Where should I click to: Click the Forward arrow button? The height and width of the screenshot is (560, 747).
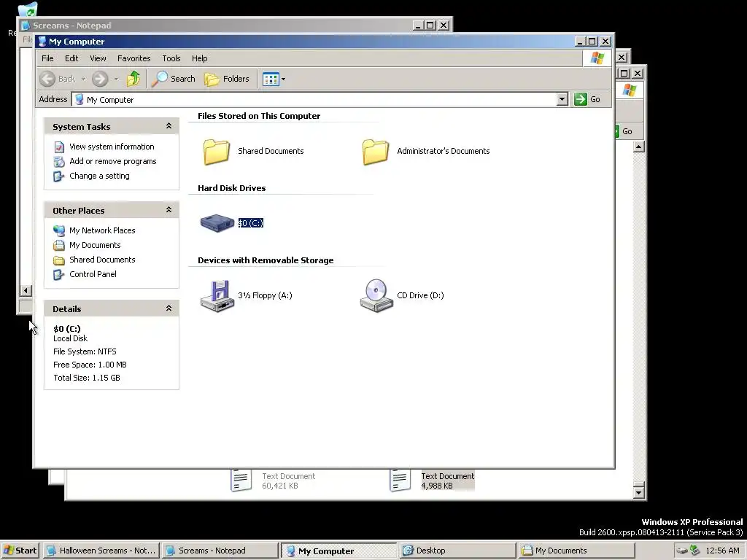click(x=99, y=79)
